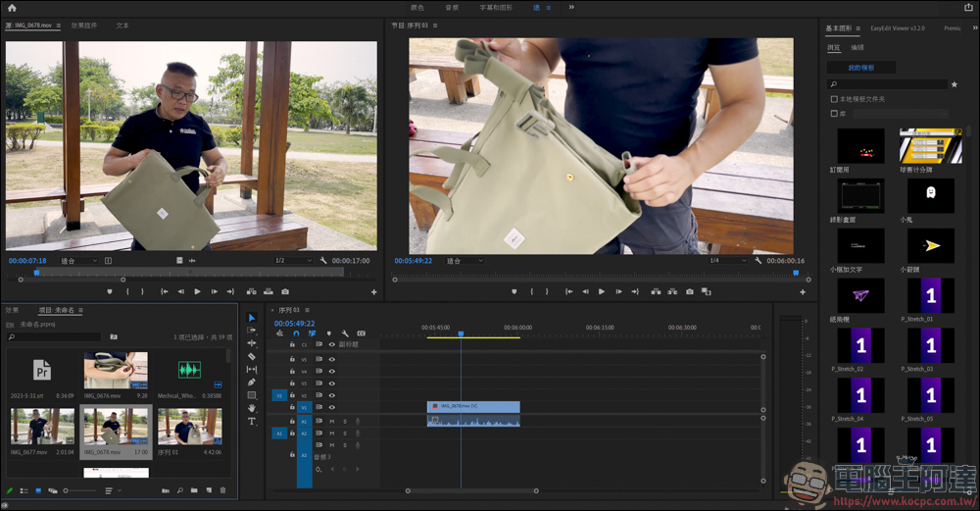
Task: Export frame from Source monitor camera
Action: coord(285,291)
